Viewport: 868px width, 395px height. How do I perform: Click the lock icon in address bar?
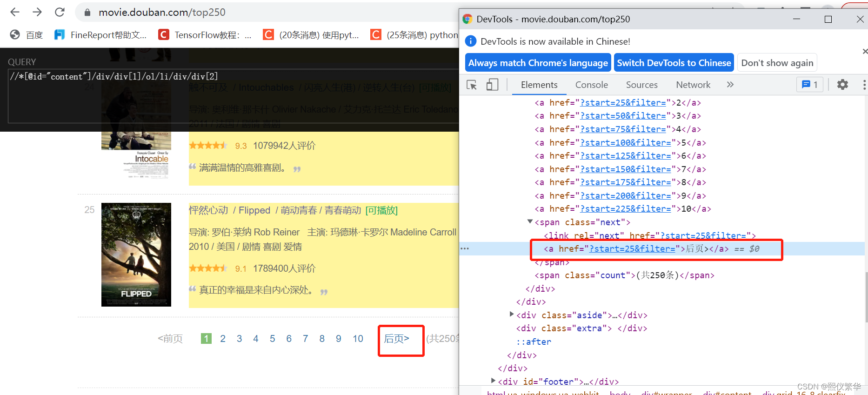pos(87,13)
